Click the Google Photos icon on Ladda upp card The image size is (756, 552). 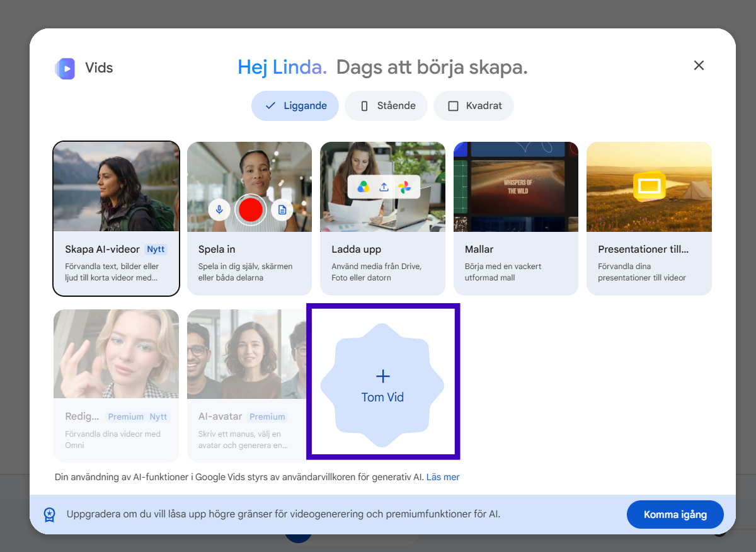[404, 187]
